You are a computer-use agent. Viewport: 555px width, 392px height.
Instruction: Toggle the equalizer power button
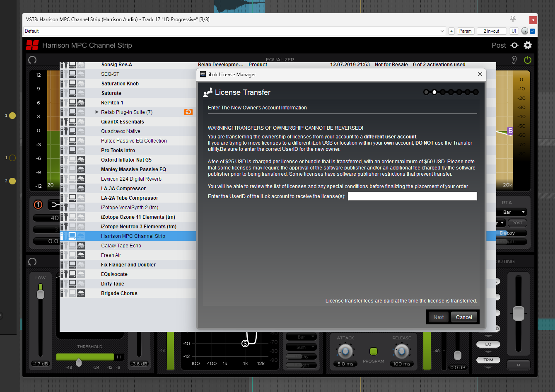528,60
